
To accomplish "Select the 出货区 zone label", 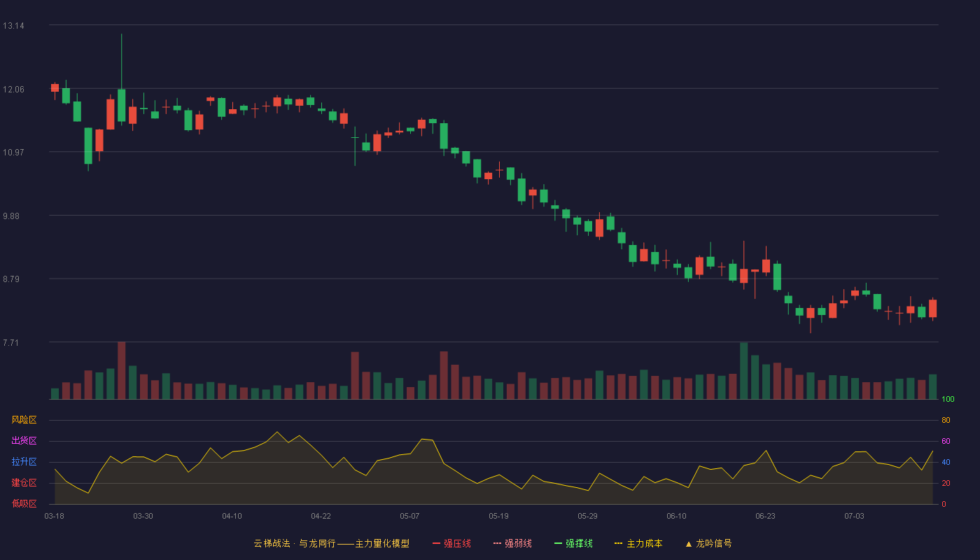I will [24, 441].
